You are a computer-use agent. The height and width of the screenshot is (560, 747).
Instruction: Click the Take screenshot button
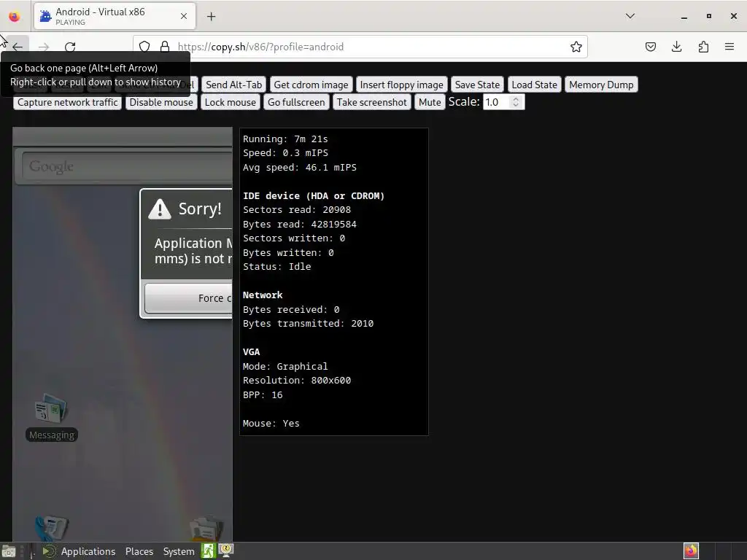372,102
